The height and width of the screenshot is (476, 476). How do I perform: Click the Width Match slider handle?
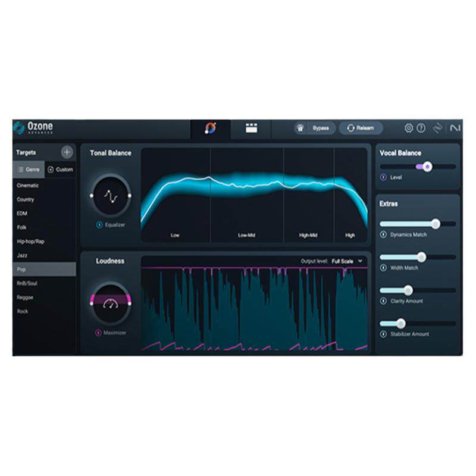coord(421,257)
